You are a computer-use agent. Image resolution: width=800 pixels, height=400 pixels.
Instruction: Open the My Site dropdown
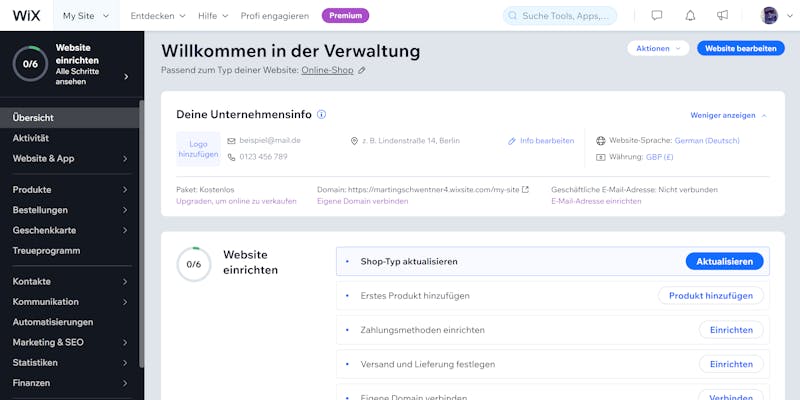tap(86, 16)
